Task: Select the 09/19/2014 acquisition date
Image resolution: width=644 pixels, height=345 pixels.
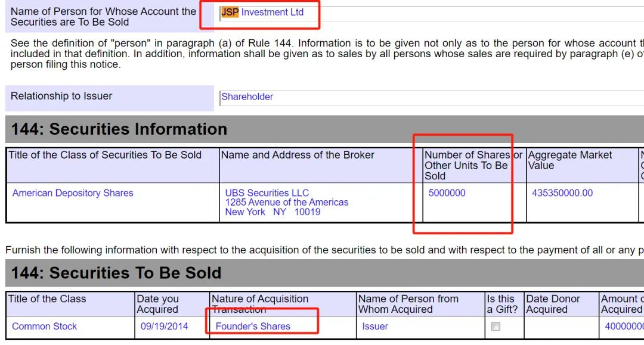Action: 163,327
